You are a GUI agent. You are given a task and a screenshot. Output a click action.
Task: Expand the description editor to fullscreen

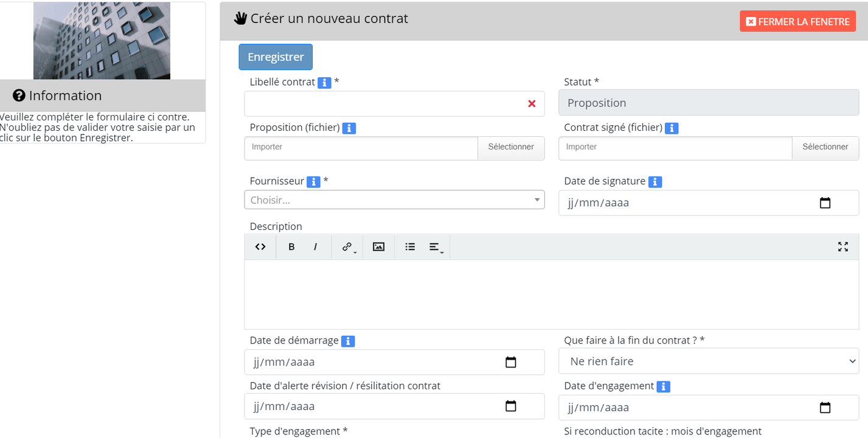coord(842,246)
